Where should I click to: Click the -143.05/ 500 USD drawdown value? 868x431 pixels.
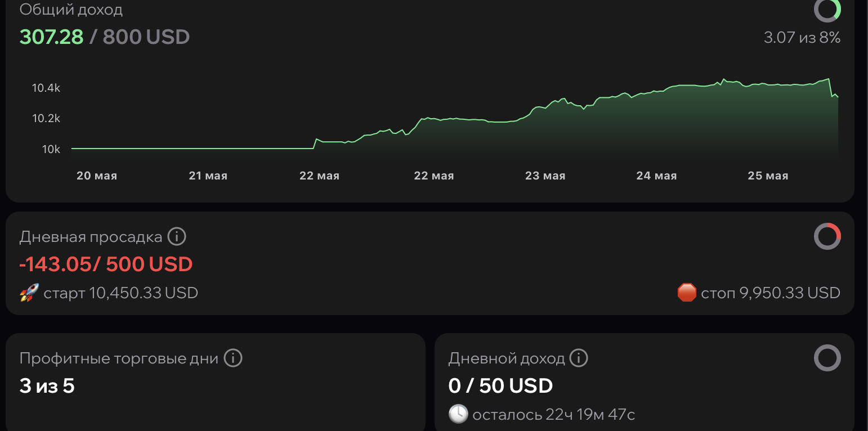point(106,264)
